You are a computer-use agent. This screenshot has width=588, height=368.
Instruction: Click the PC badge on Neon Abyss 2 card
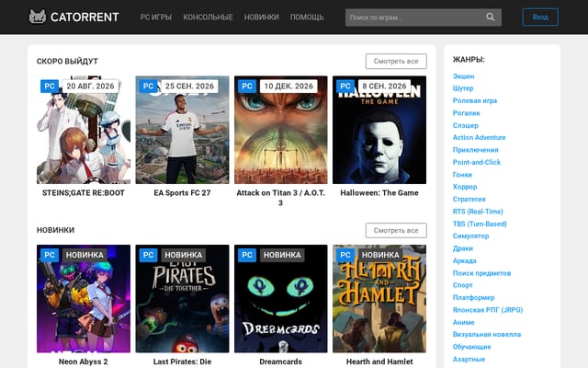point(50,255)
